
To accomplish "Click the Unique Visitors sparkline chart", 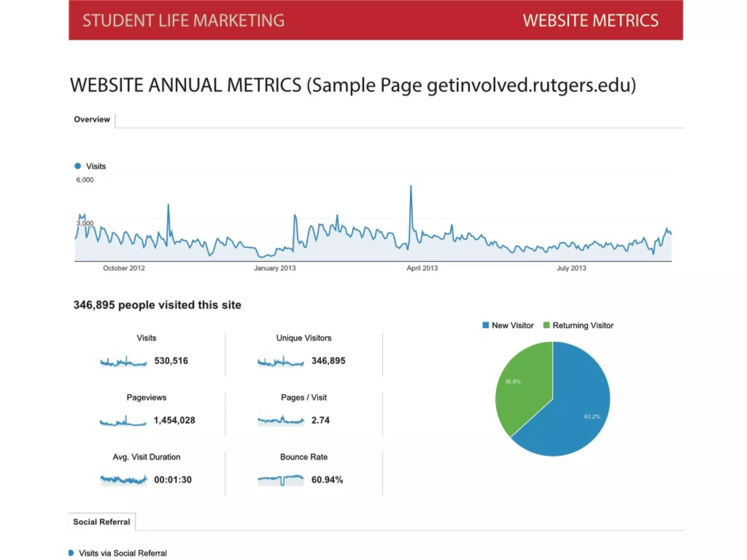I will point(280,361).
